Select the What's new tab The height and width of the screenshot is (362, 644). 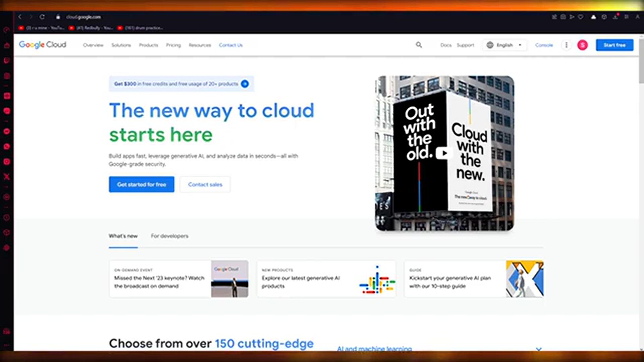[x=123, y=236]
